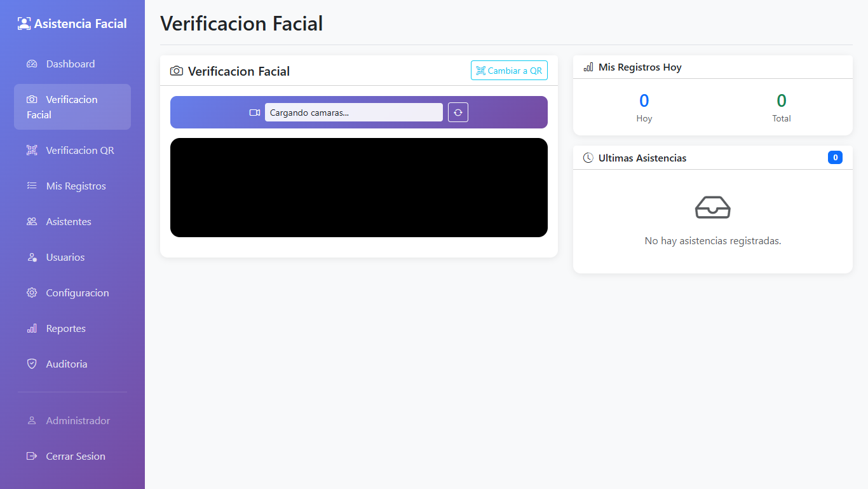Image resolution: width=868 pixels, height=489 pixels.
Task: Click the Total registros counter
Action: [781, 101]
